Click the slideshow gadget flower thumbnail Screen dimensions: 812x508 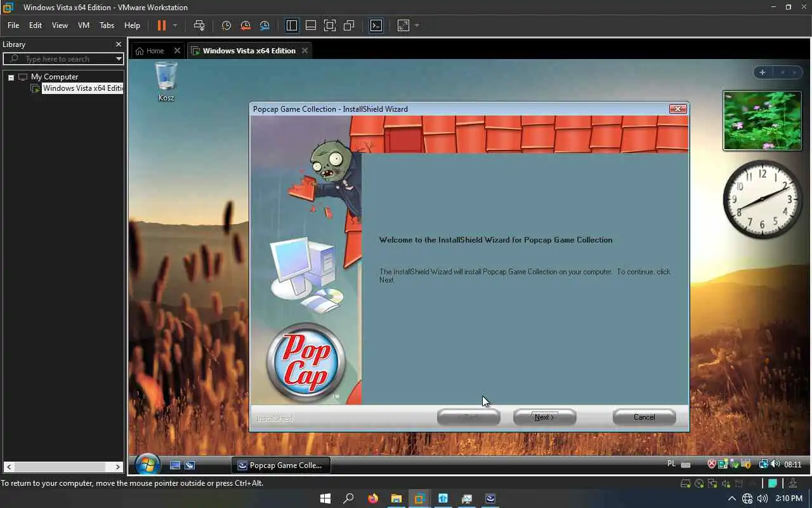click(763, 121)
